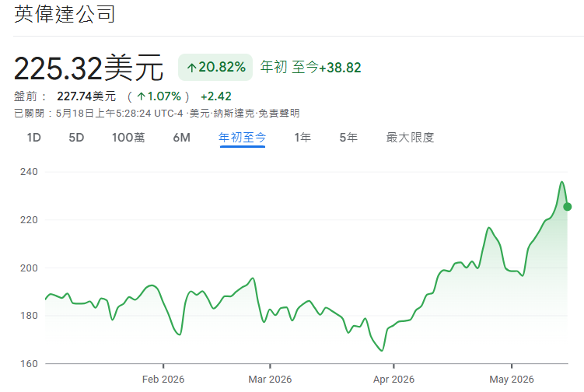
Task: Select the 1D time range tab
Action: (34, 138)
